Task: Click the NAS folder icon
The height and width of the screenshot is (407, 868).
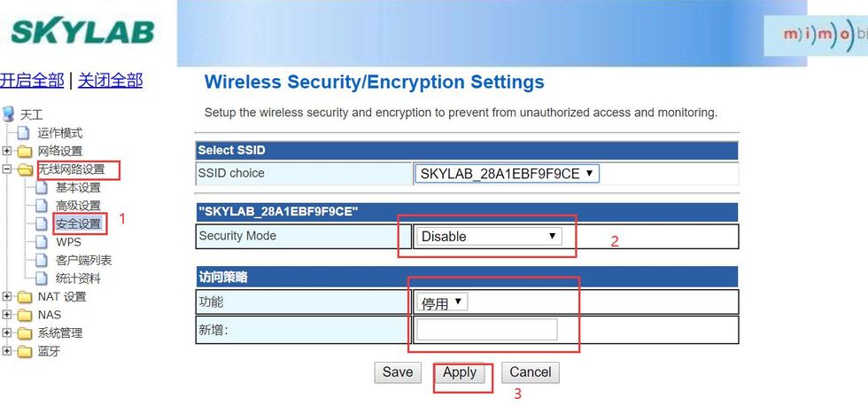Action: [25, 315]
